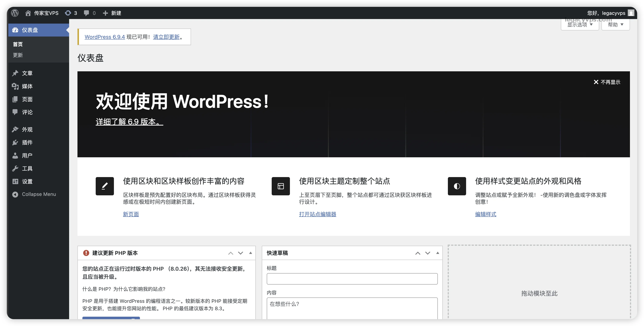Click the 标题 title input field
Viewport: 644px width, 326px height.
pyautogui.click(x=352, y=279)
